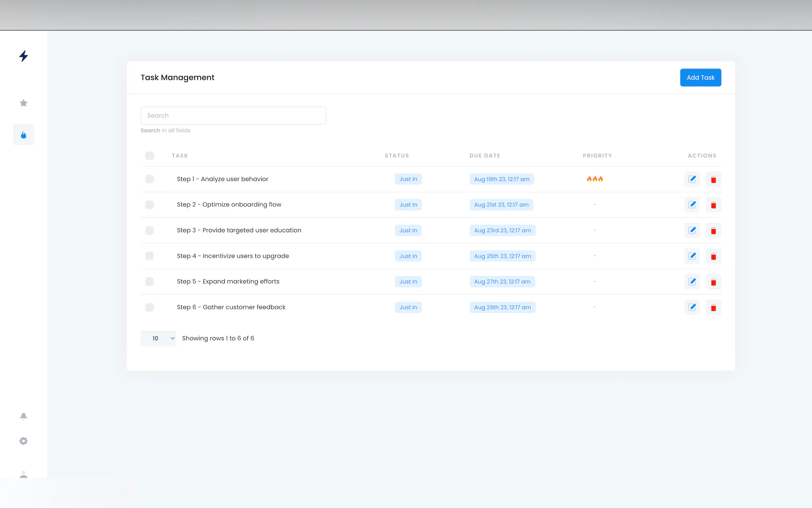The image size is (812, 508).
Task: Open the rows-per-page dropdown showing 10
Action: tap(159, 338)
